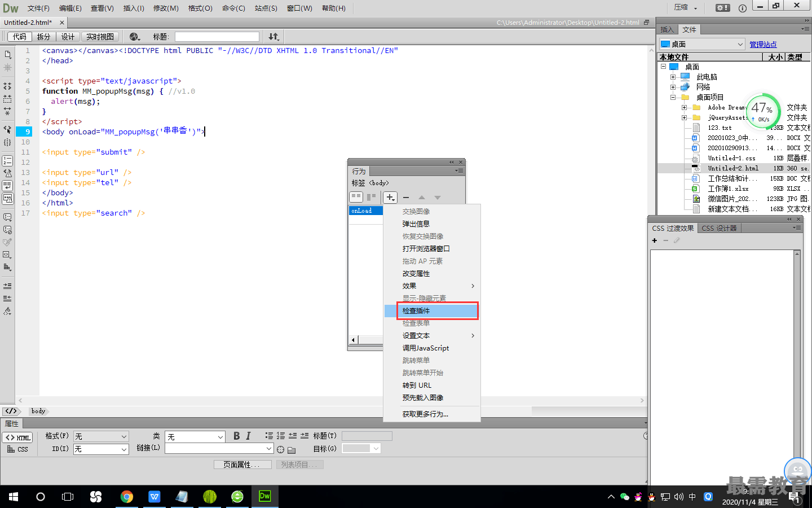This screenshot has height=508, width=812.
Task: Click the browse for file folder icon
Action: tap(292, 450)
